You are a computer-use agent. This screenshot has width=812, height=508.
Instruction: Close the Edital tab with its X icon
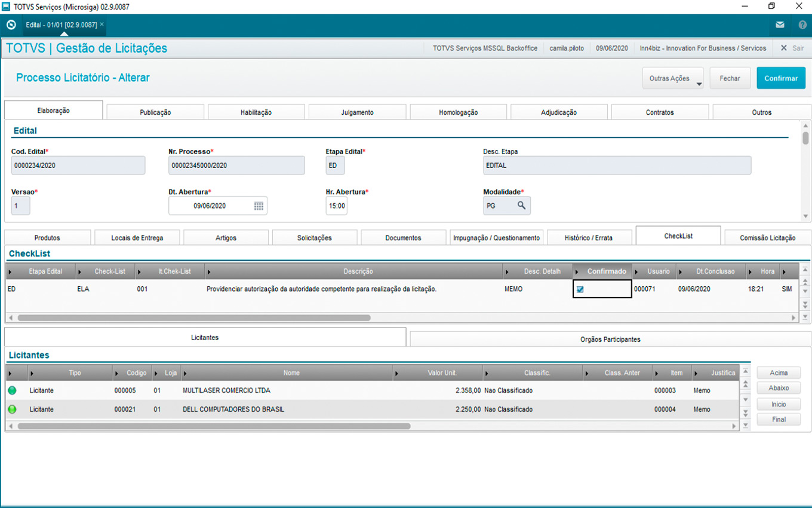(x=102, y=25)
